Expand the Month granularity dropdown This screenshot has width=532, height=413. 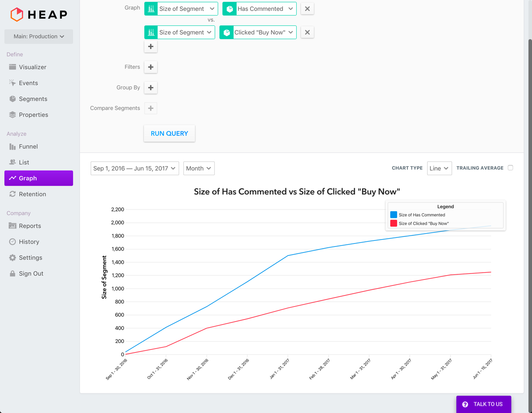(199, 168)
